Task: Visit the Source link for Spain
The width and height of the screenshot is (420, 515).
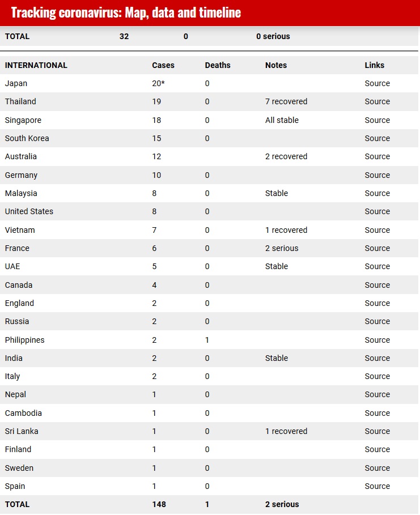Action: tap(377, 486)
